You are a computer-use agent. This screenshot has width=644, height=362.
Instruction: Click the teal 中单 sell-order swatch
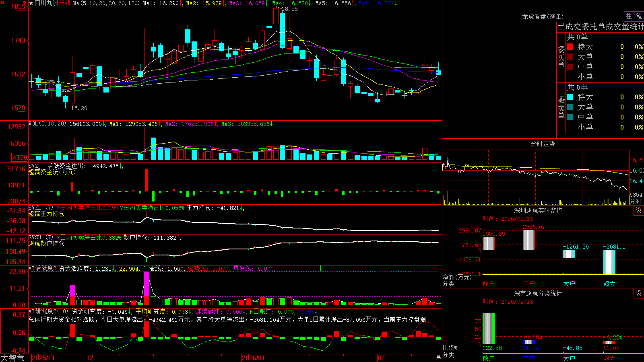coord(570,117)
